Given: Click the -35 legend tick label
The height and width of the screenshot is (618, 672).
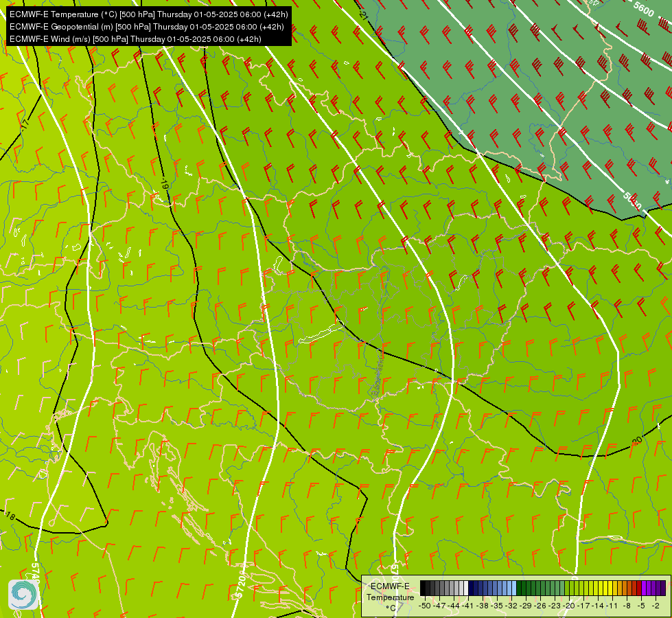Looking at the screenshot, I should (497, 606).
